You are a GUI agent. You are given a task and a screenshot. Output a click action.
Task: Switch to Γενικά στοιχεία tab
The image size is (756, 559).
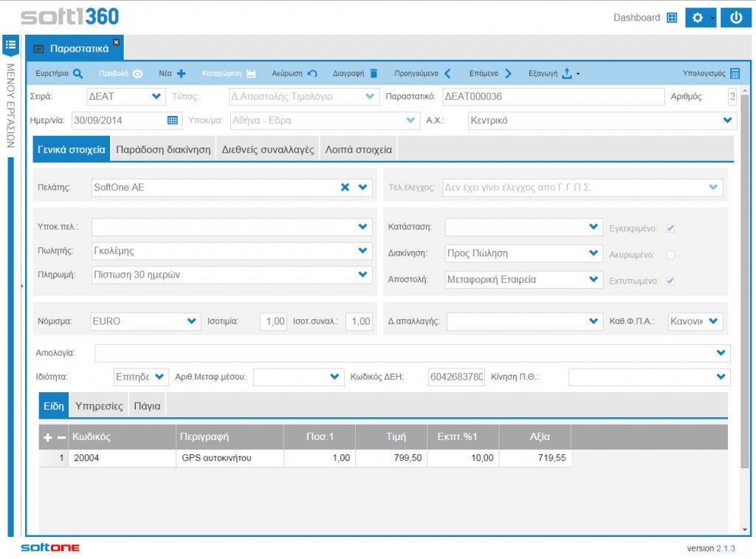click(x=72, y=149)
